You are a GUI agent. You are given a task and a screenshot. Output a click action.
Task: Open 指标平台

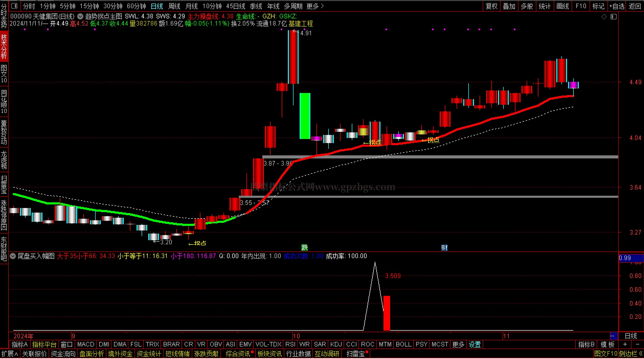click(x=44, y=344)
